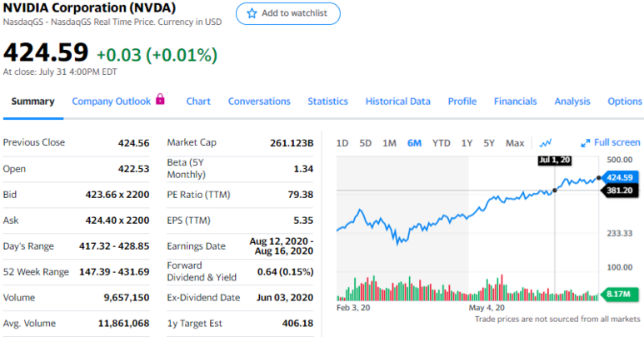Click the Market Cap value 261.123B
This screenshot has height=337, width=644.
(292, 143)
